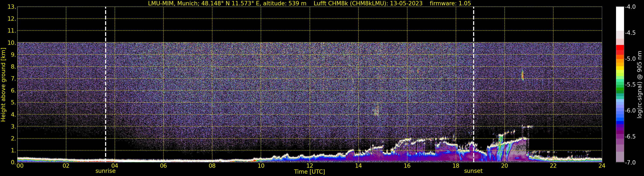Click the 'Time [UTC]' axis title

point(310,172)
